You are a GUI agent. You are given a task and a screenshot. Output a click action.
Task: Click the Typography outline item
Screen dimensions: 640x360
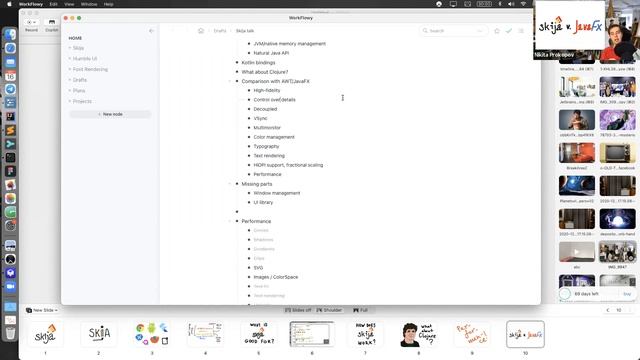[266, 146]
